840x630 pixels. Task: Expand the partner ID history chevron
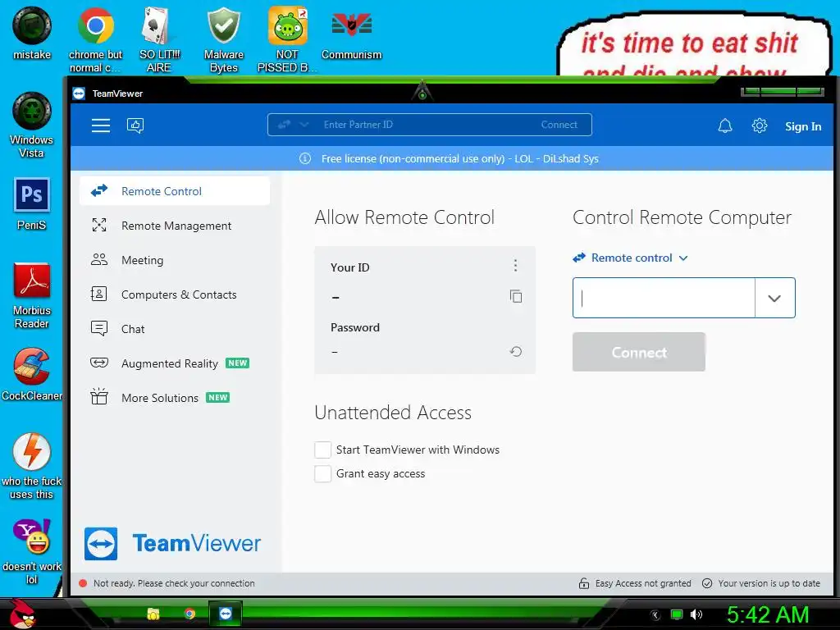coord(774,298)
